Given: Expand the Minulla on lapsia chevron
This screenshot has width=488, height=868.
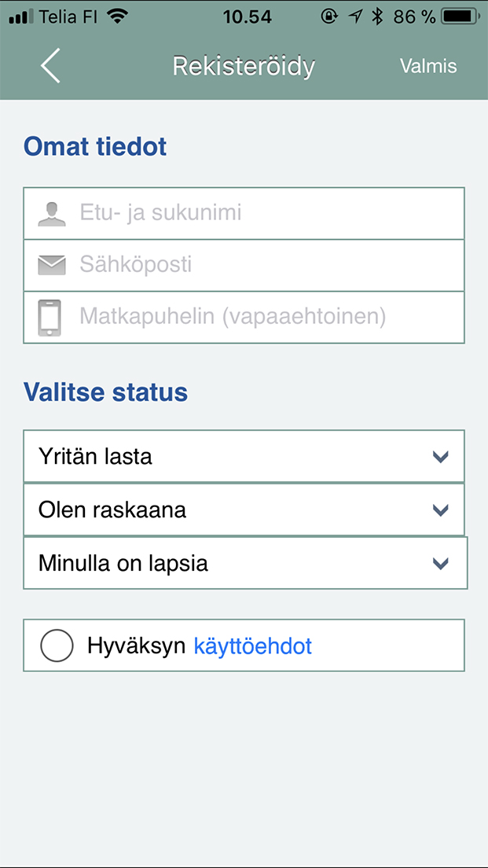Looking at the screenshot, I should tap(440, 563).
